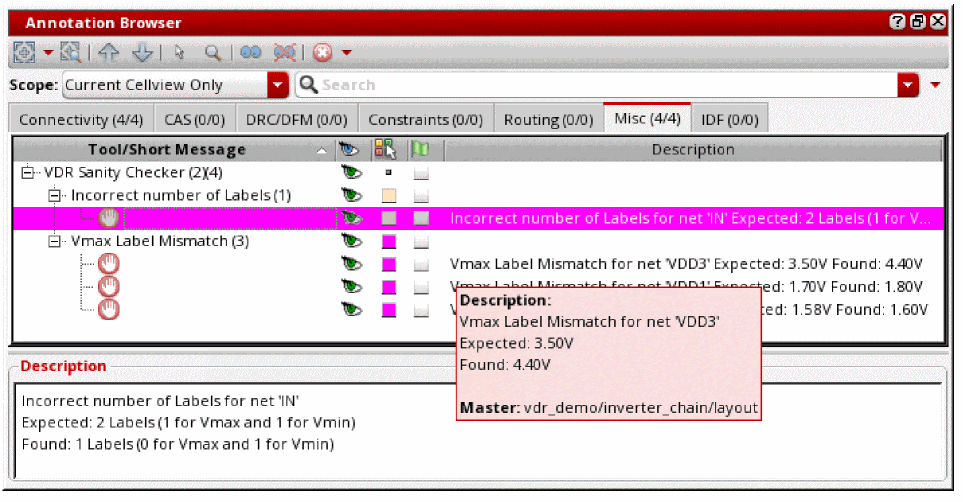Image resolution: width=963 pixels, height=502 pixels.
Task: Toggle map checkbox on highlighted marker row
Action: click(x=421, y=218)
